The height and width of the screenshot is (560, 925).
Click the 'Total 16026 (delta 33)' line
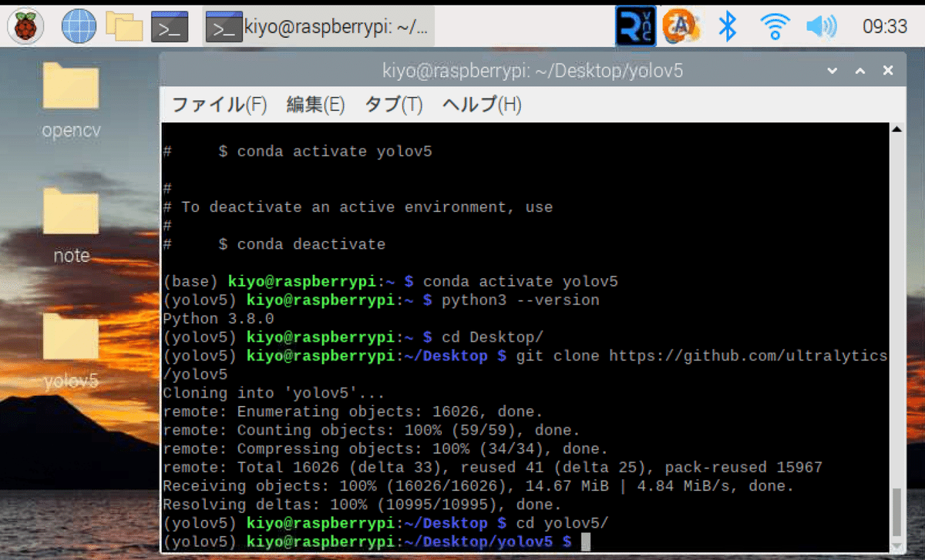pos(493,468)
